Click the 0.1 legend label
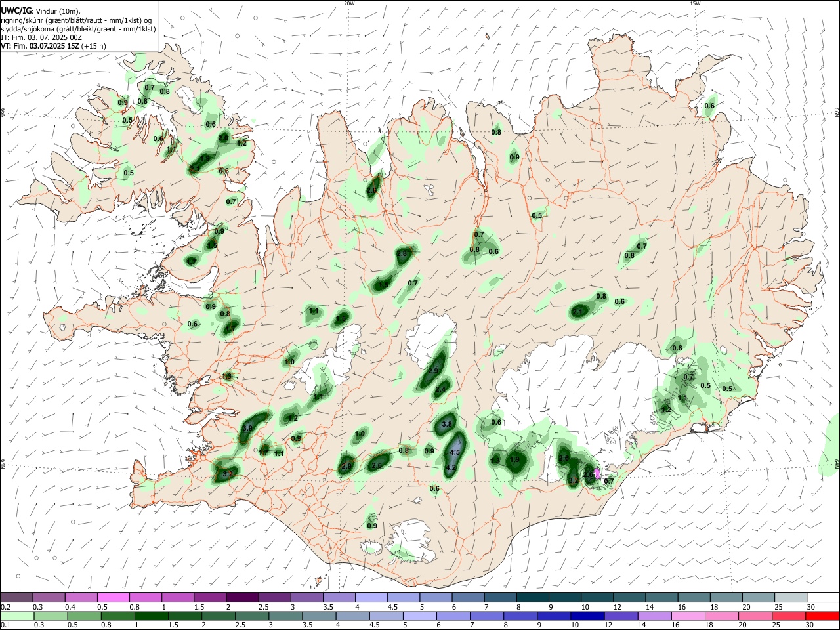 [5, 625]
